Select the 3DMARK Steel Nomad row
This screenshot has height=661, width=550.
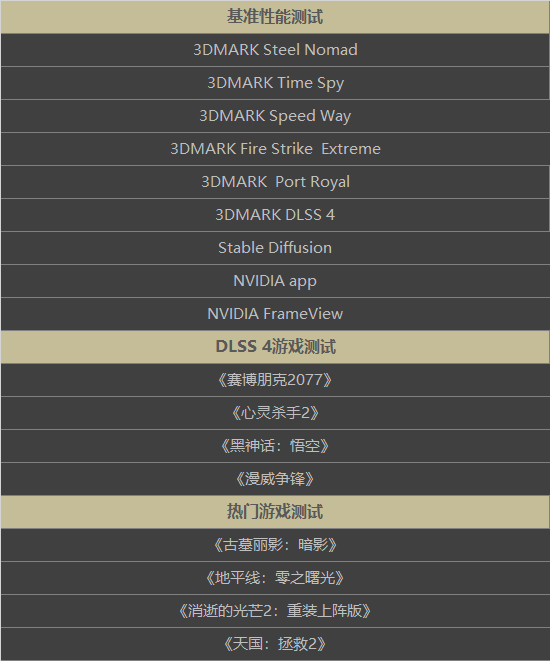click(x=275, y=50)
